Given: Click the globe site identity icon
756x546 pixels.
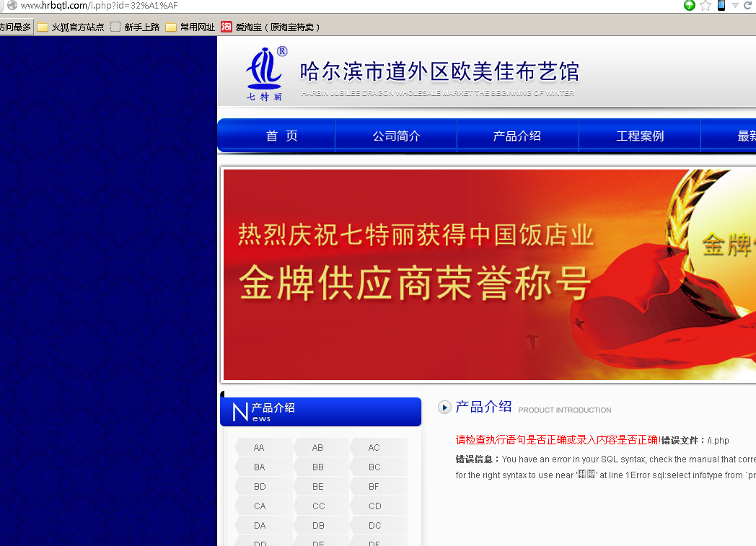Looking at the screenshot, I should (x=12, y=5).
